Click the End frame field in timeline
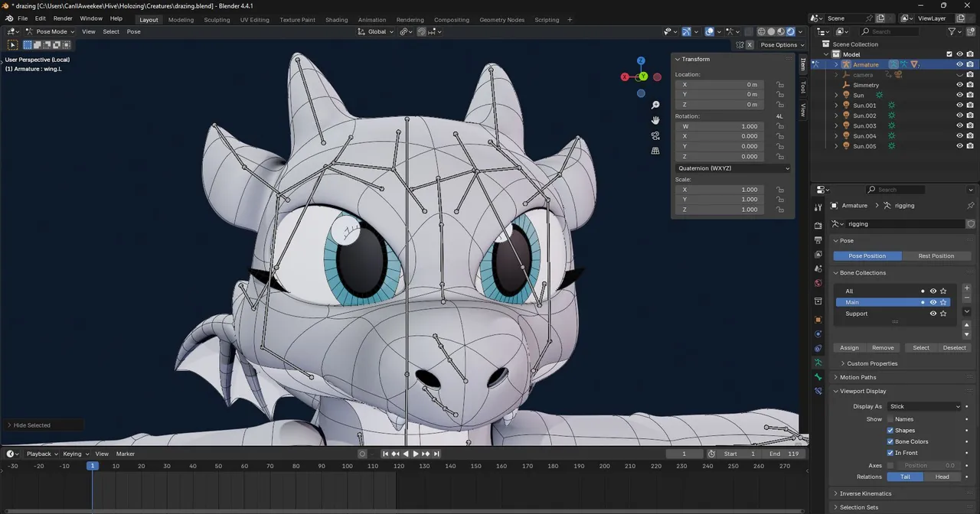This screenshot has height=514, width=980. [x=785, y=454]
